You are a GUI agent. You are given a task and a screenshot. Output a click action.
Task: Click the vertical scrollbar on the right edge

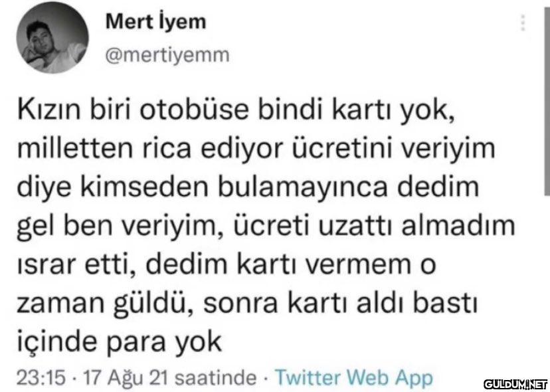(x=545, y=120)
